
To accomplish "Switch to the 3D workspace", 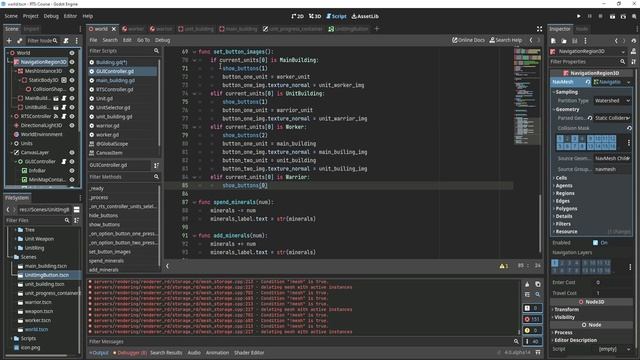I will [315, 16].
